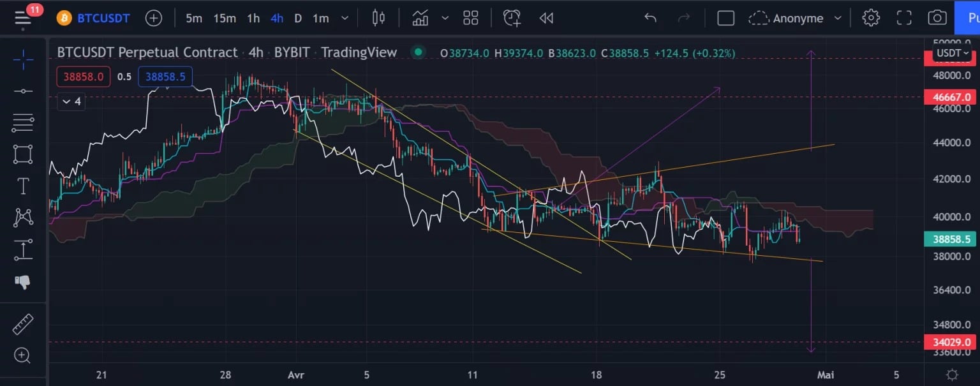The height and width of the screenshot is (386, 980).
Task: Select the geometric shapes rectangle tool
Action: 23,154
